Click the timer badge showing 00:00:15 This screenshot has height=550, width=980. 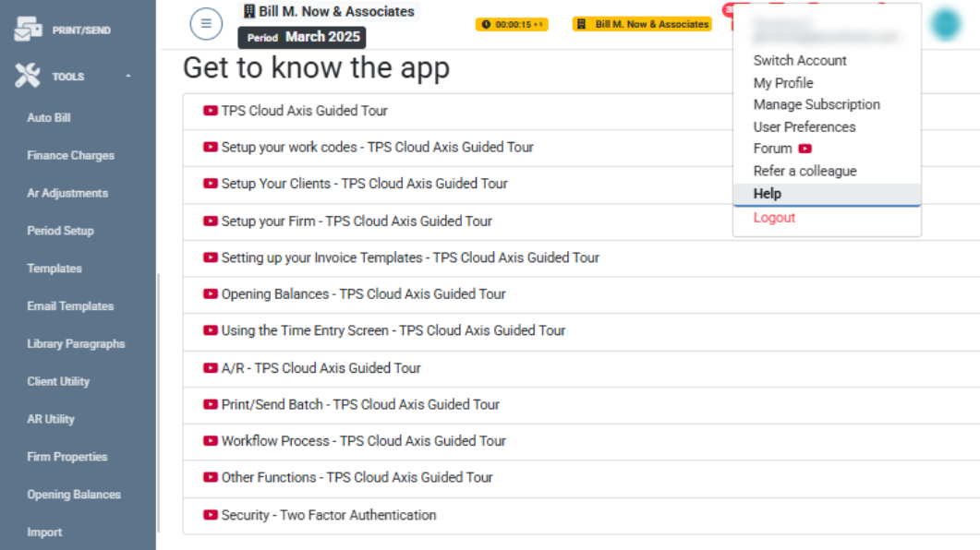512,24
